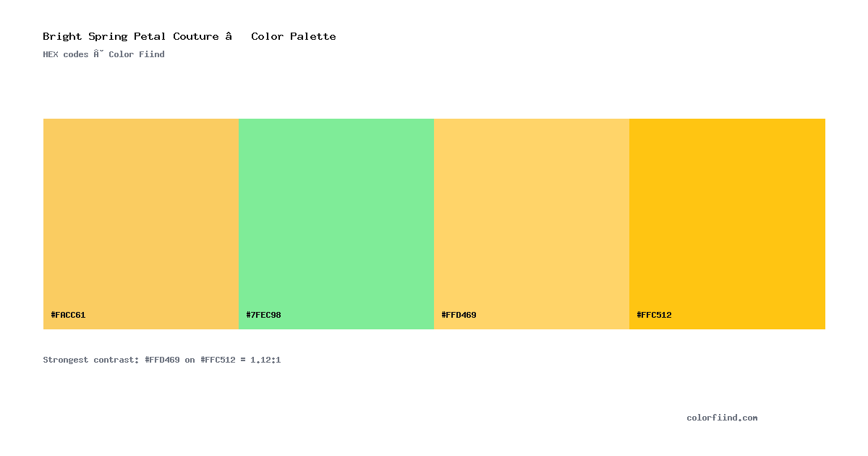The height and width of the screenshot is (456, 868).
Task: Click the words Color Palette in the title
Action: point(294,36)
